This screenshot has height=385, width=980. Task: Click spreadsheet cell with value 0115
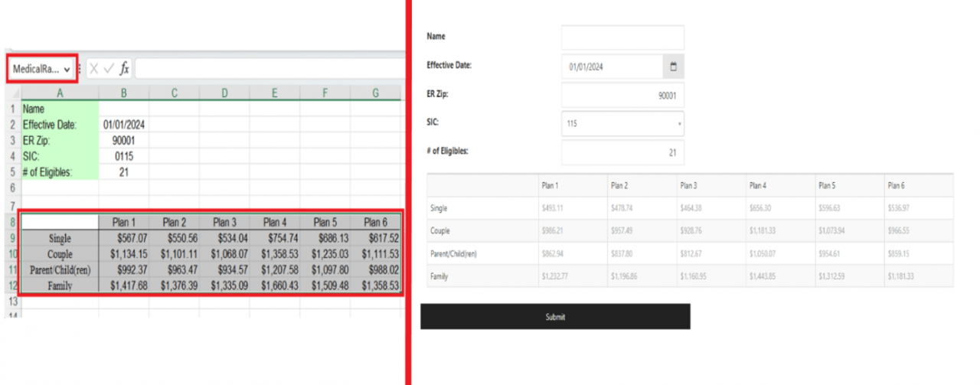tap(124, 156)
